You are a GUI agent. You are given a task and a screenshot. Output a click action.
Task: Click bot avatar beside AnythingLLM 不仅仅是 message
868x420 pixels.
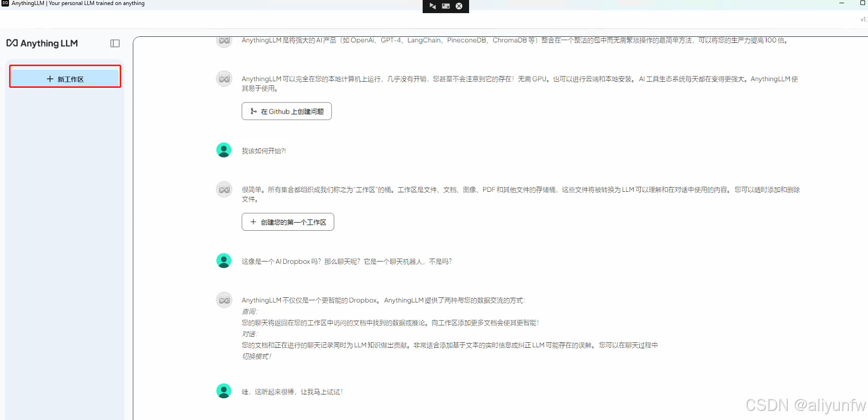point(224,299)
